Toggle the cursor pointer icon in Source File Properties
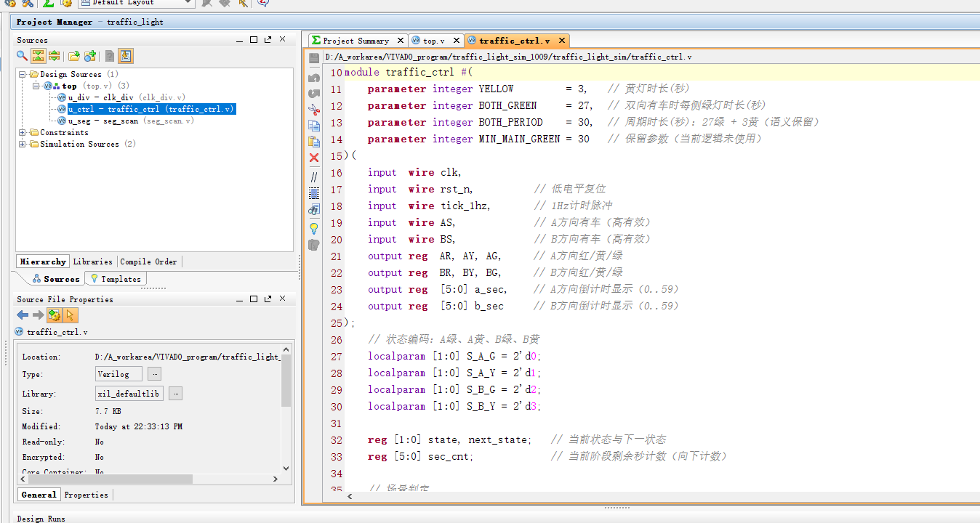 click(x=71, y=315)
